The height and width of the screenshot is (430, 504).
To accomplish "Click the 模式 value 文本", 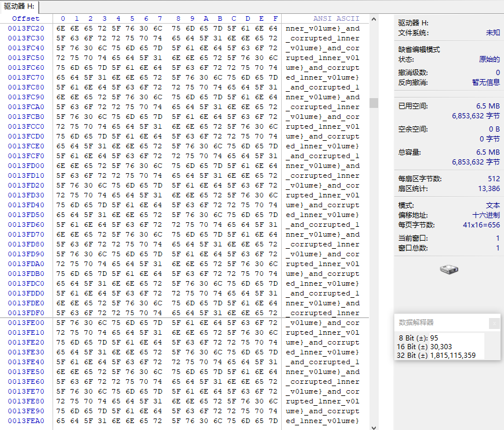I will pyautogui.click(x=493, y=205).
